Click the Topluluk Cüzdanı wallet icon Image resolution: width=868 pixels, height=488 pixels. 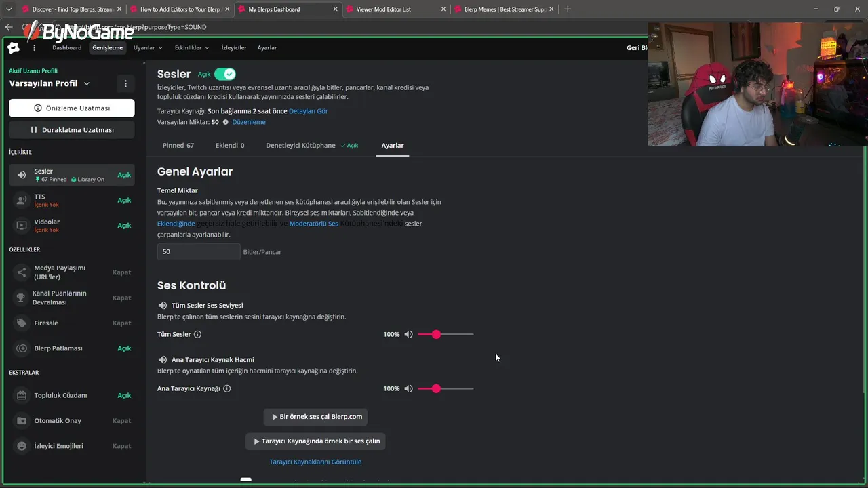tap(22, 395)
